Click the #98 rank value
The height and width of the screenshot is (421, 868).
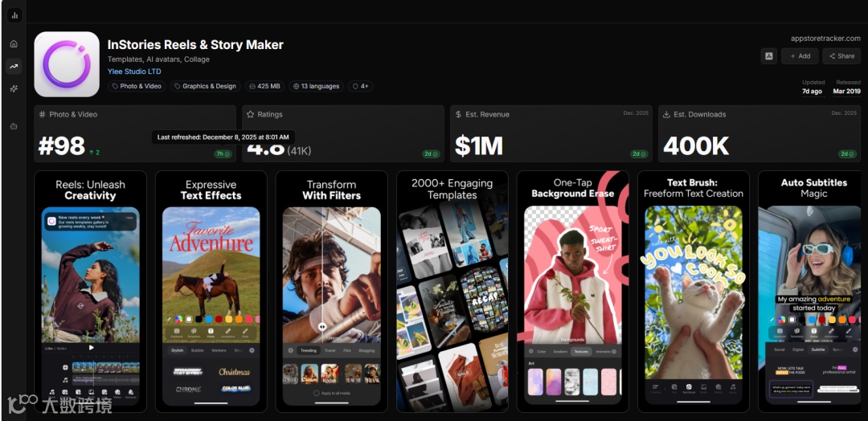[x=61, y=146]
